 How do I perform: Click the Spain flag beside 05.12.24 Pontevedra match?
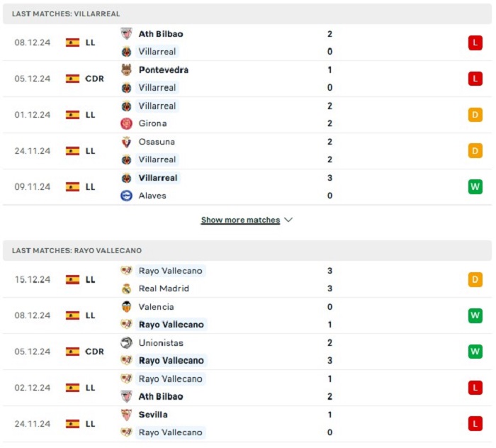click(72, 79)
